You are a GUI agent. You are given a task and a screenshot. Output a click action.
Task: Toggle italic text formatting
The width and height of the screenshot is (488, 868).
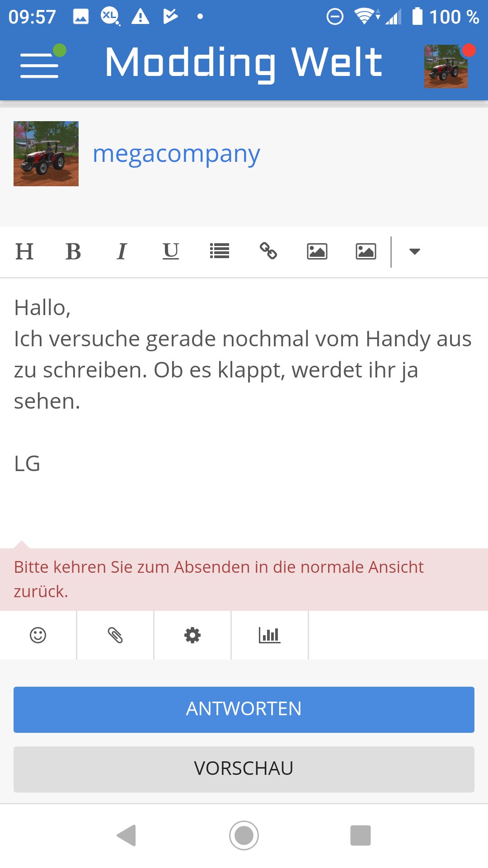click(x=122, y=251)
